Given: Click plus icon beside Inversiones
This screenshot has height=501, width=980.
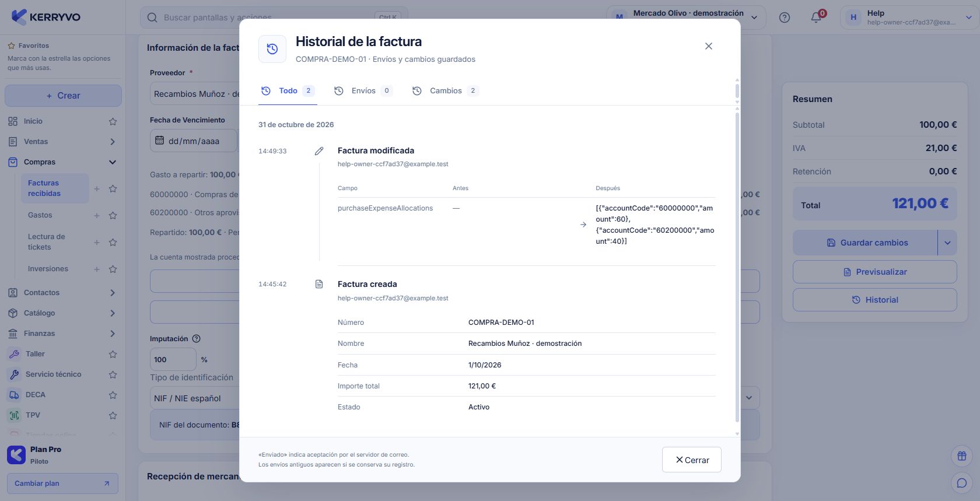Looking at the screenshot, I should click(x=97, y=269).
